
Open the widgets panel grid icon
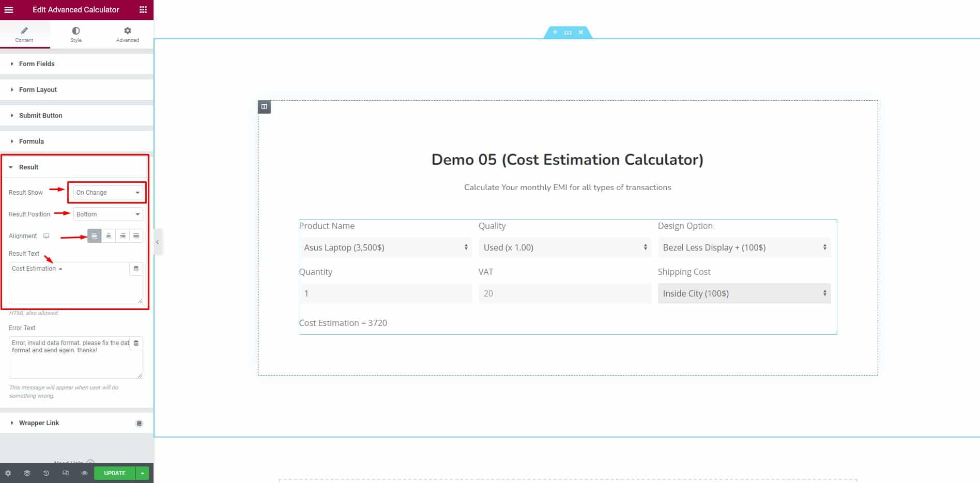tap(143, 10)
